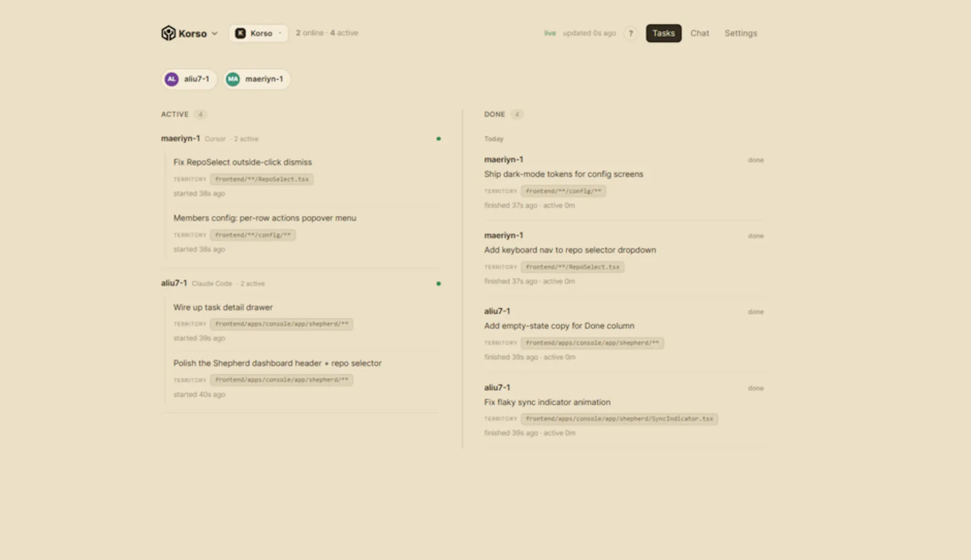Click the territory tag under Wire up task detail drawer
This screenshot has height=560, width=971.
282,324
